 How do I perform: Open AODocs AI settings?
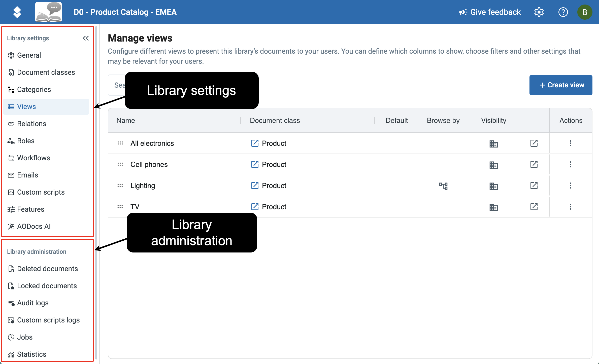pos(46,226)
